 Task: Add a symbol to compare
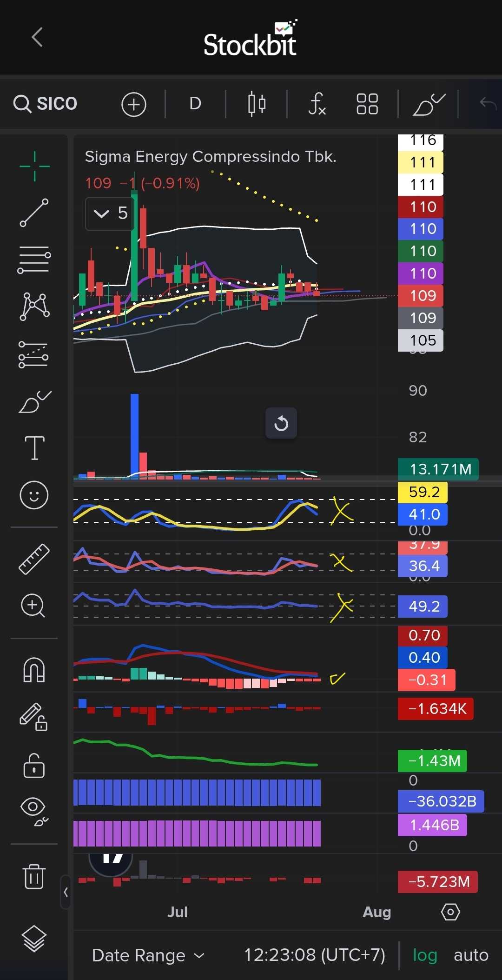[134, 104]
